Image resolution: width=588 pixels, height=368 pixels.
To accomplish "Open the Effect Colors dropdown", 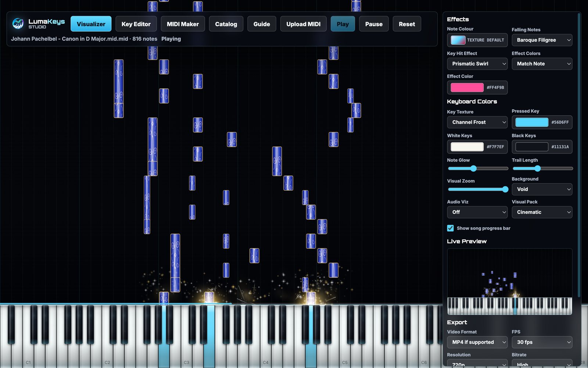I will (x=542, y=64).
